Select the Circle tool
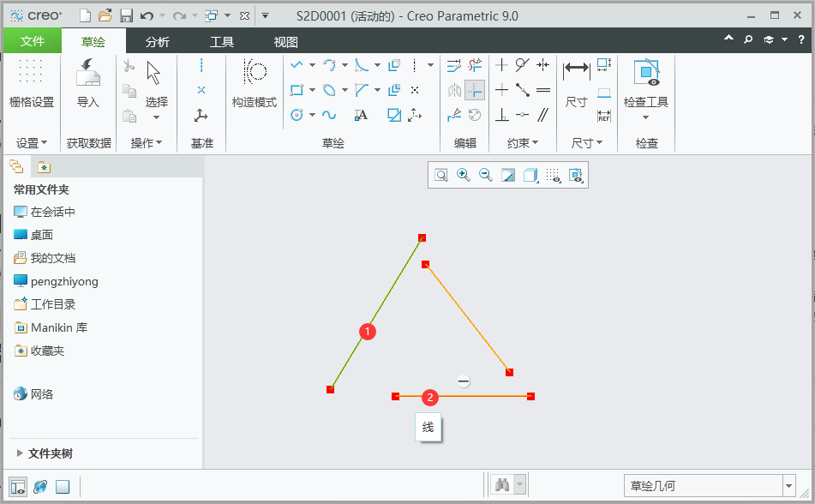Viewport: 815px width, 504px height. pyautogui.click(x=297, y=115)
